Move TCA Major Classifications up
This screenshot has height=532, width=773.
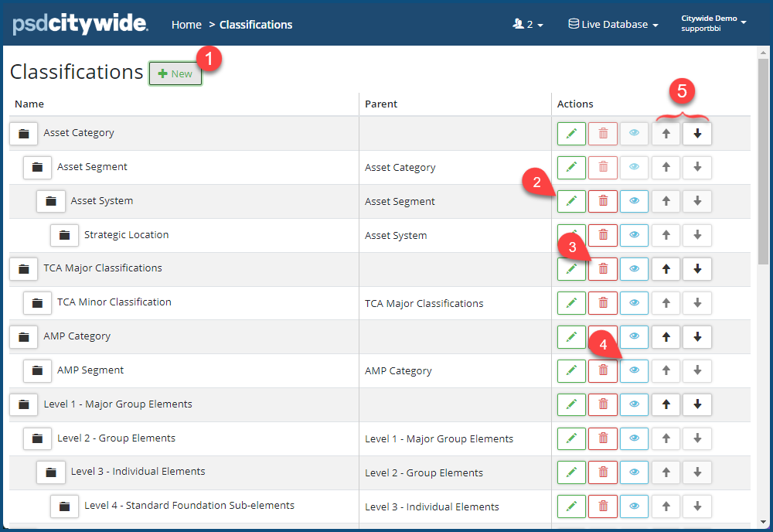pos(666,269)
